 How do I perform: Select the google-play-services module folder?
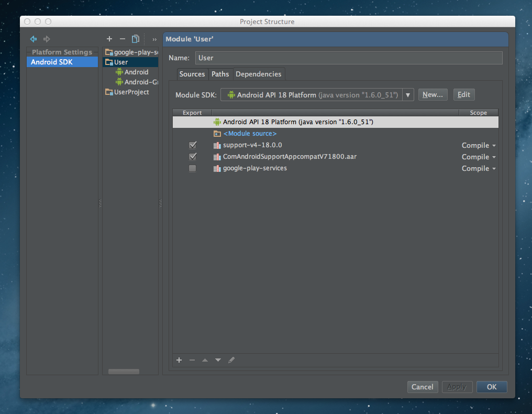click(x=131, y=52)
